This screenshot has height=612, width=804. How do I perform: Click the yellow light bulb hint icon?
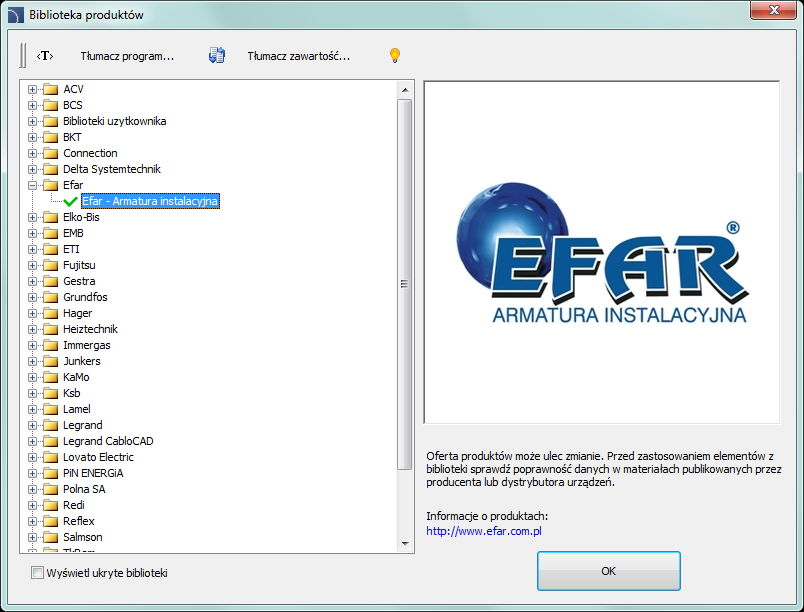395,55
